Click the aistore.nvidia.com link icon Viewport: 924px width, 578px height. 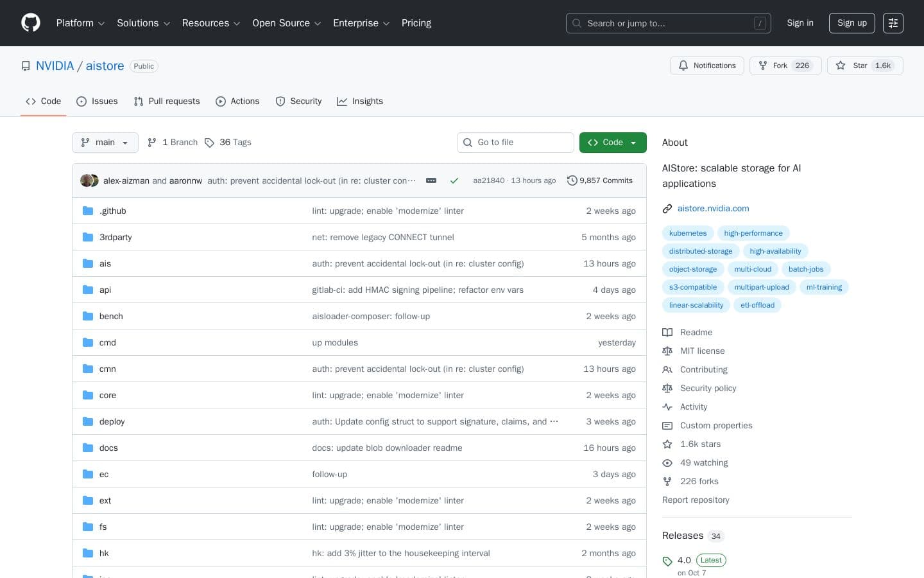[x=667, y=208]
